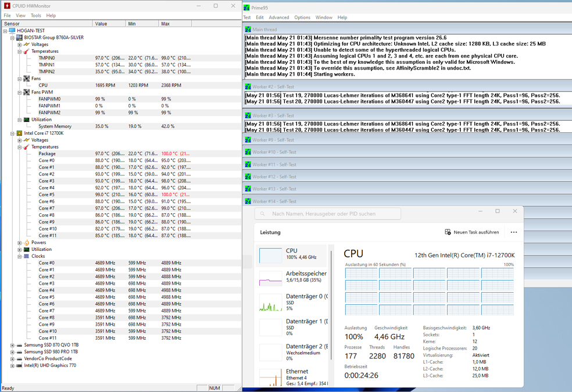Open the Test menu in Prime95
The image size is (572, 392).
click(x=247, y=17)
